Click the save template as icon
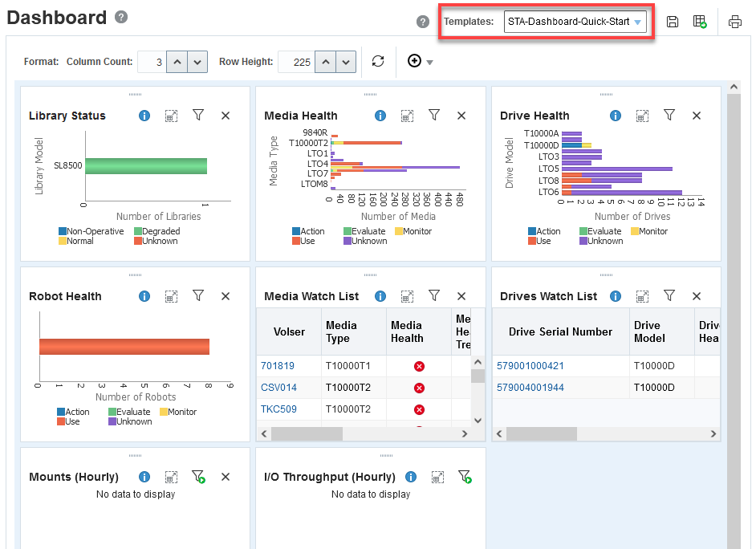The image size is (756, 549). 700,22
